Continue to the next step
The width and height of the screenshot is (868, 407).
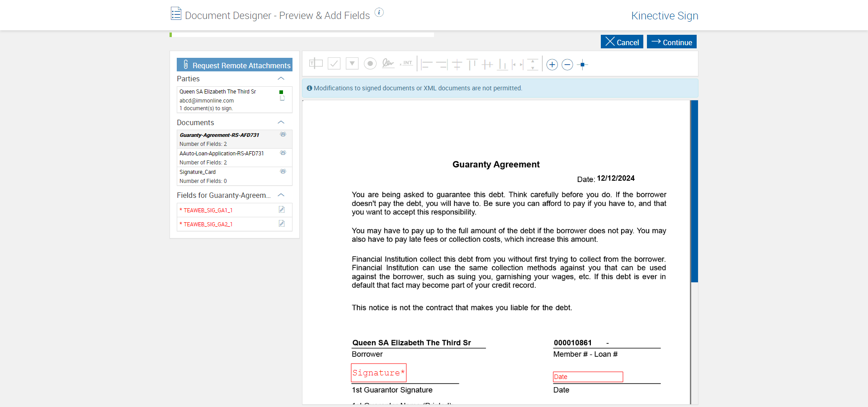(672, 42)
